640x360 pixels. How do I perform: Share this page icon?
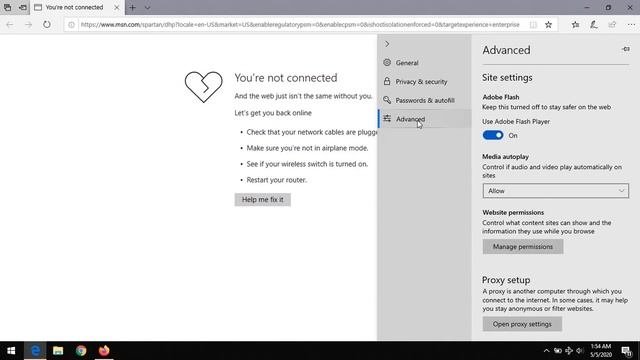coord(612,24)
